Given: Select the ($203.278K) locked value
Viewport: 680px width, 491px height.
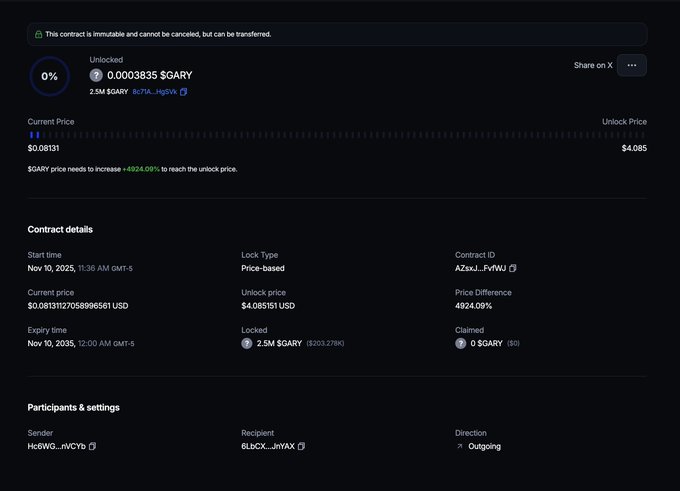Looking at the screenshot, I should [x=325, y=344].
